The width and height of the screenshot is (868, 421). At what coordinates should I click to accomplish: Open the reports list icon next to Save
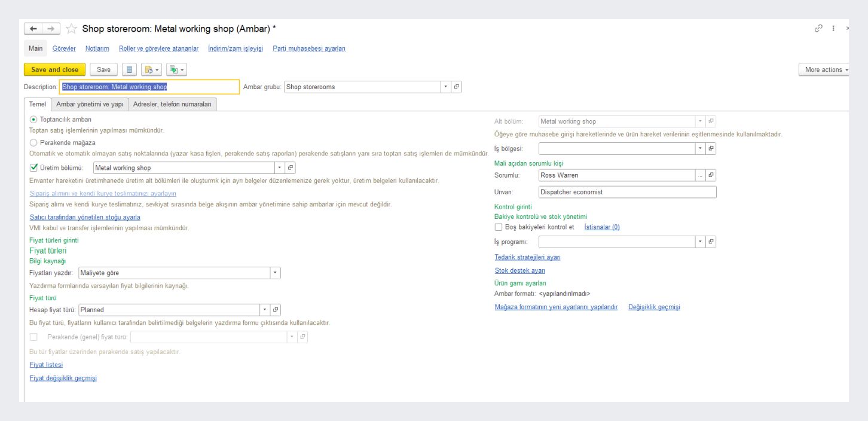point(130,70)
